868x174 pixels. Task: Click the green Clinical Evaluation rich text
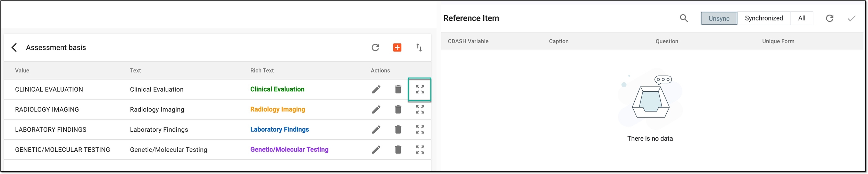tap(277, 89)
